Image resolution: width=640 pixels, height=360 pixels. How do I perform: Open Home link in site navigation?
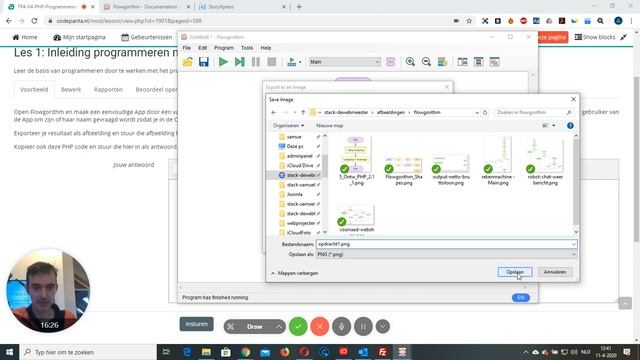[x=25, y=37]
